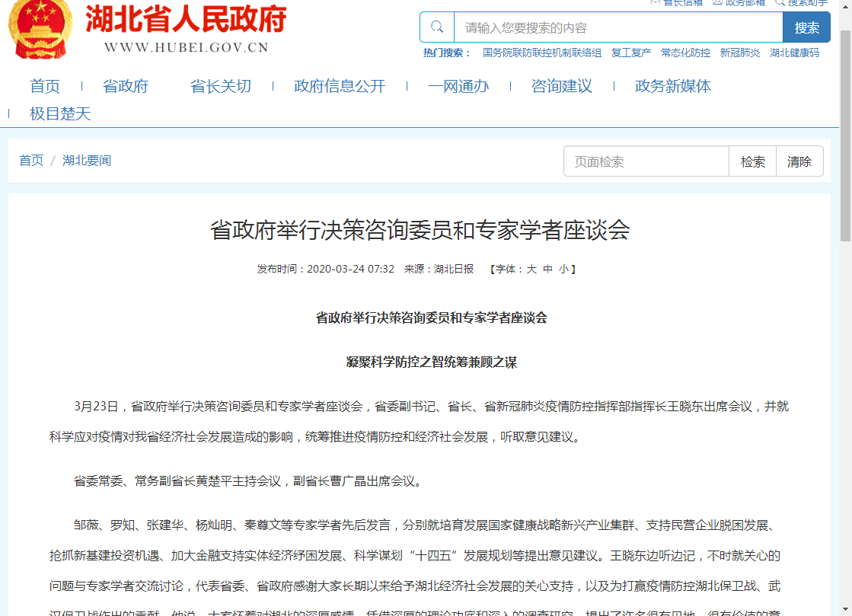Viewport: 852px width, 616px height.
Task: Open 搜索助手 at the top right
Action: pos(802,3)
